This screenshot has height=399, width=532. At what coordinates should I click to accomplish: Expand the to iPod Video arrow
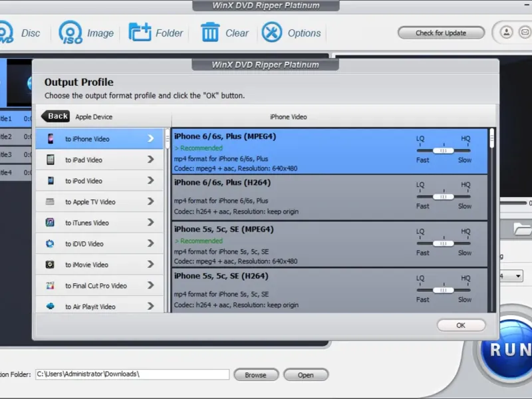coord(151,180)
